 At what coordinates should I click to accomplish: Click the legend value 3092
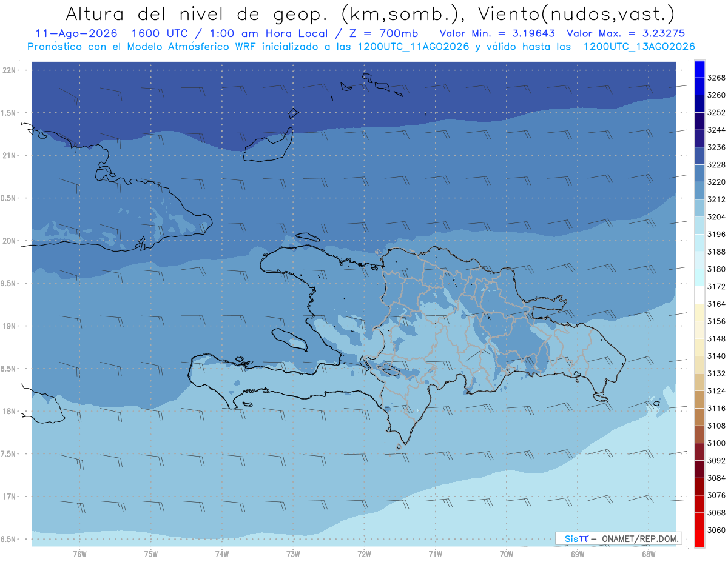point(716,461)
